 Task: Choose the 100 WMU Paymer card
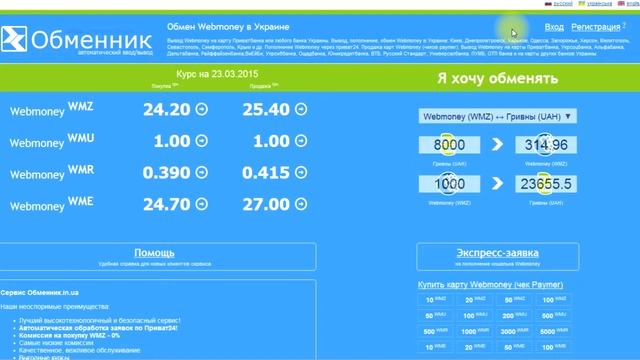(475, 316)
